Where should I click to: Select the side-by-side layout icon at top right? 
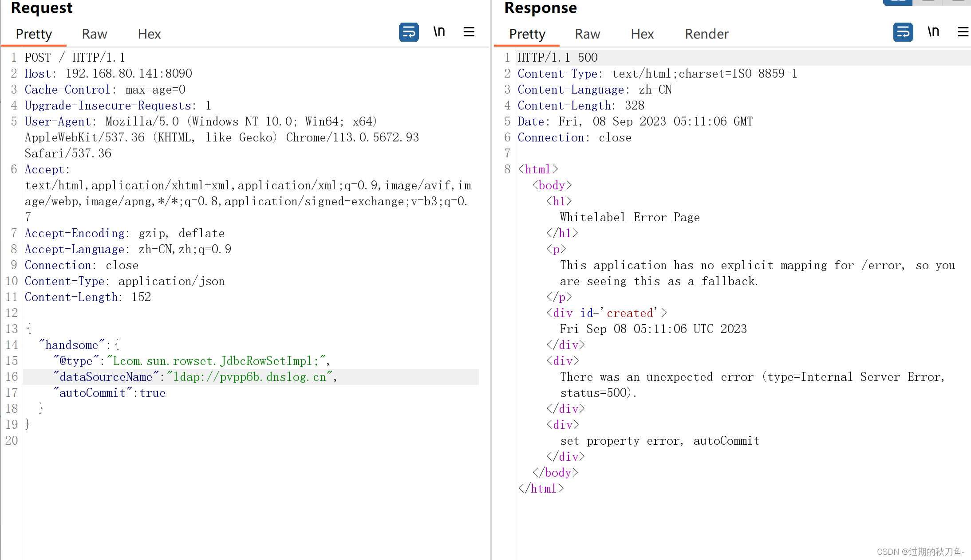(x=898, y=2)
